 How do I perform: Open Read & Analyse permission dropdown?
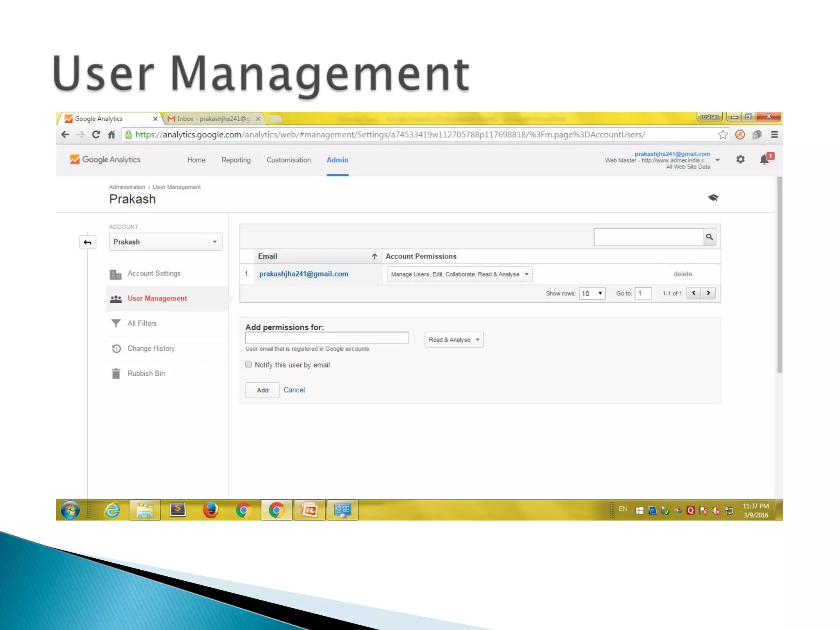pos(454,340)
